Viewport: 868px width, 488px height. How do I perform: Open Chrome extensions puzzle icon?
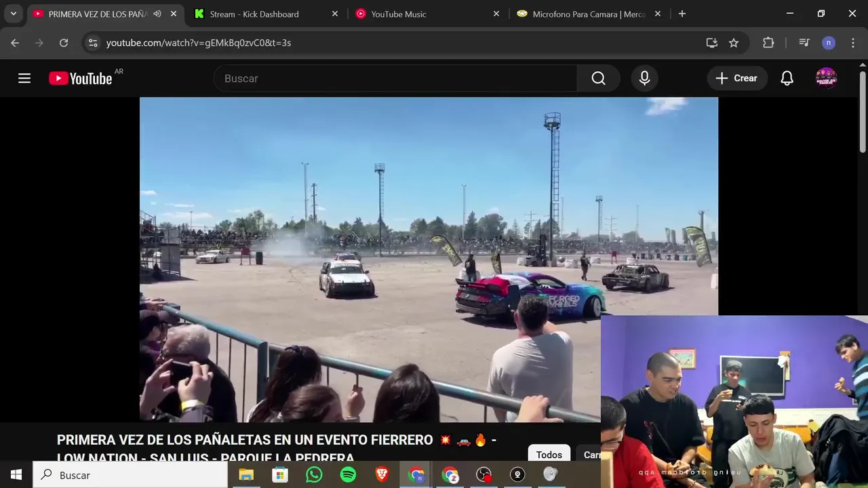(x=768, y=43)
